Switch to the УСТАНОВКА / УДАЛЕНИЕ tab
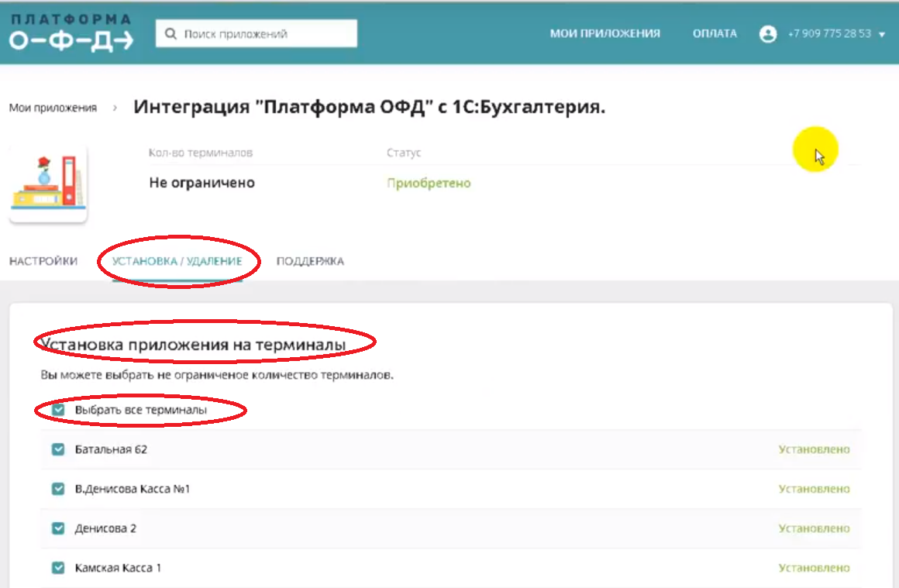This screenshot has height=588, width=899. tap(177, 261)
